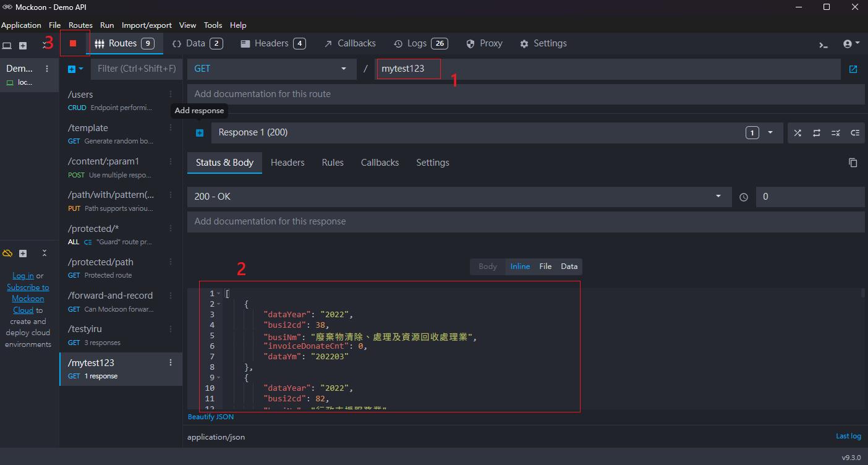Screen dimensions: 868x465
Task: Click Subscribe to Mockoon Cloud link
Action: pyautogui.click(x=28, y=299)
